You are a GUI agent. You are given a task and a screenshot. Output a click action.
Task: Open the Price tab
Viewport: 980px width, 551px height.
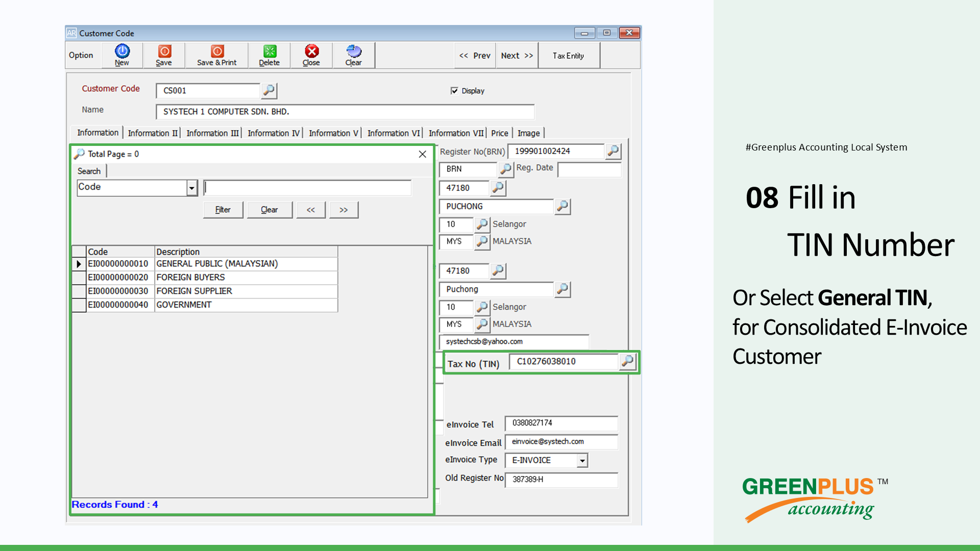[x=500, y=133]
